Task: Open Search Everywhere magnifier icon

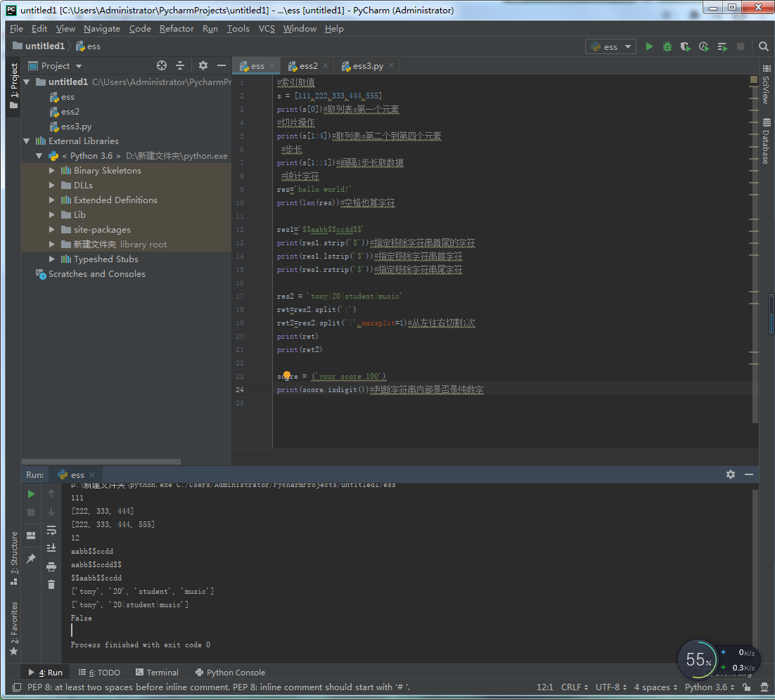Action: pyautogui.click(x=764, y=46)
